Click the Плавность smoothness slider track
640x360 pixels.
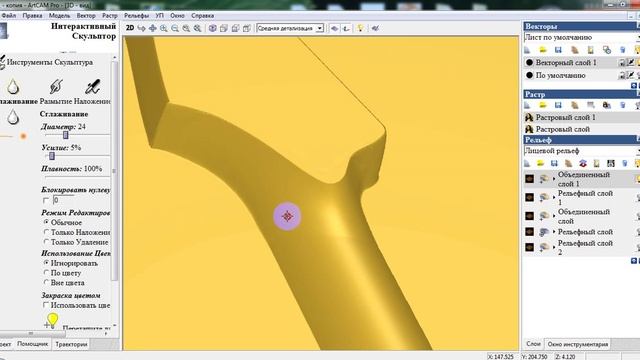coord(77,177)
